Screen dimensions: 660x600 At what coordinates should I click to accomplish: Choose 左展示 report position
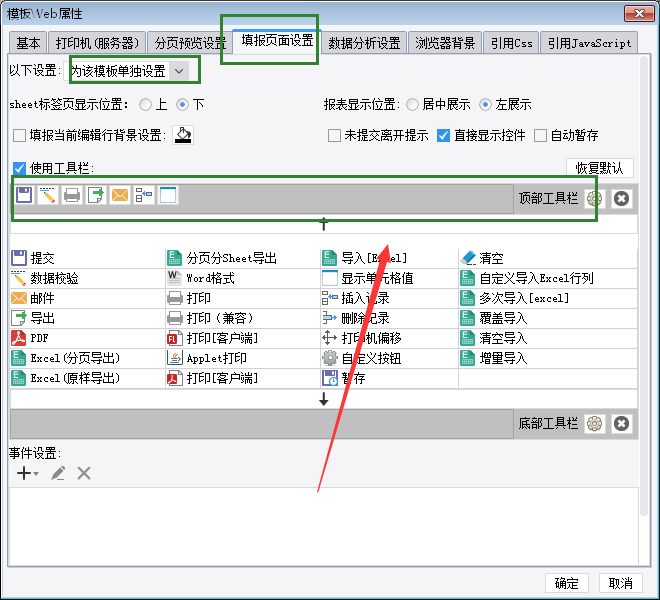(x=485, y=104)
